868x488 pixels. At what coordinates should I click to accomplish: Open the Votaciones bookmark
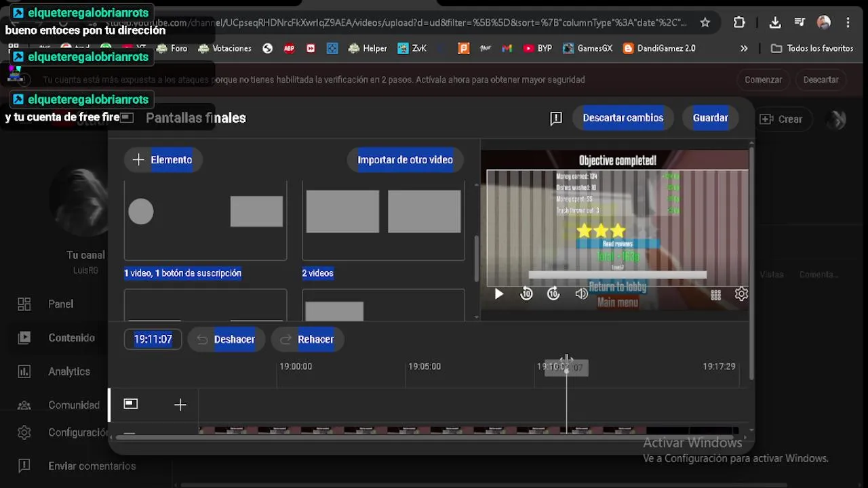tap(224, 48)
